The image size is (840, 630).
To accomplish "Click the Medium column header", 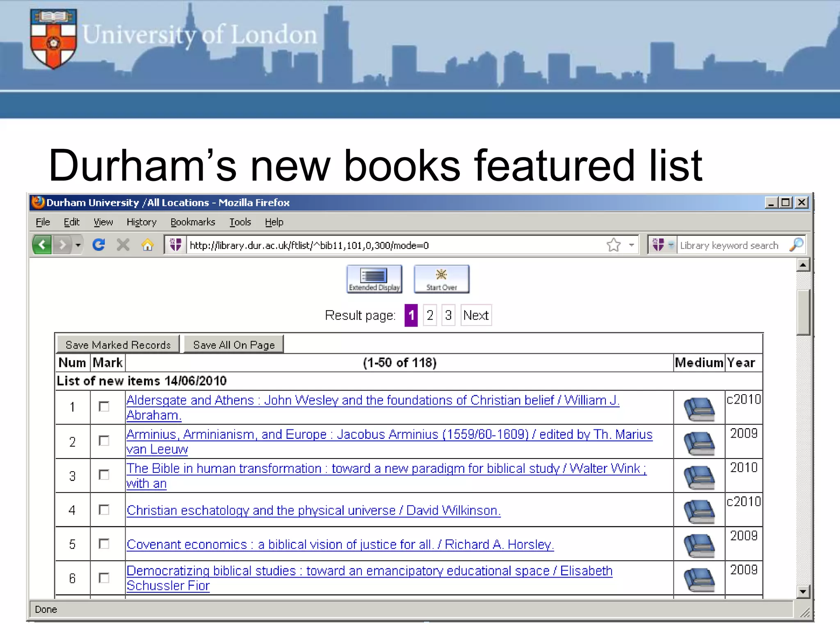I will [x=699, y=363].
